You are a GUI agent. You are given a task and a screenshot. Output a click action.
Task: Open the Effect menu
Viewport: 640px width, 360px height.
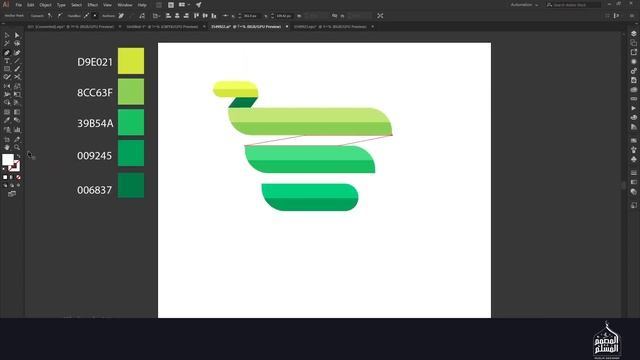pos(93,5)
